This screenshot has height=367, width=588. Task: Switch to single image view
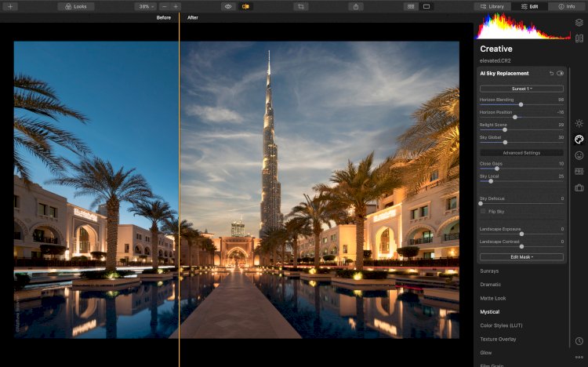[x=426, y=6]
